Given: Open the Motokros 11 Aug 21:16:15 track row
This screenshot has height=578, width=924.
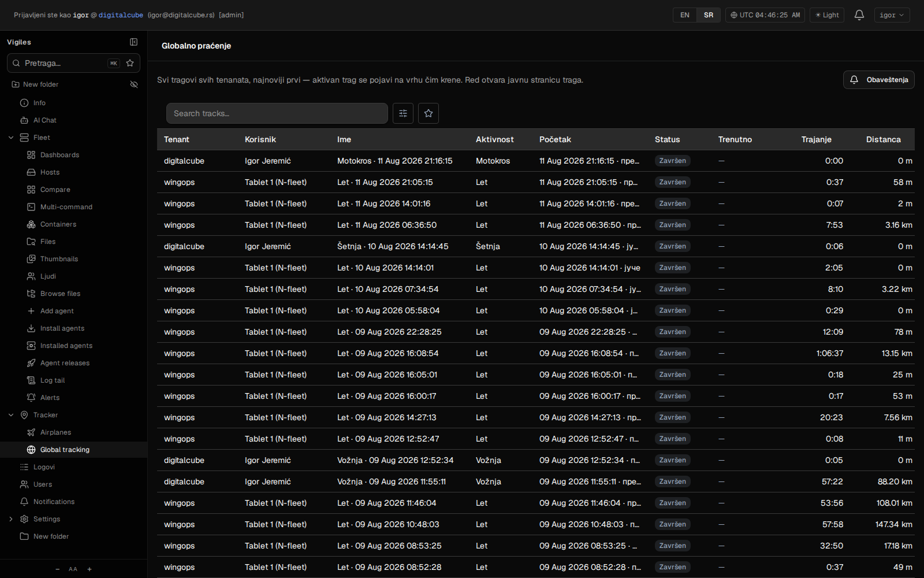Looking at the screenshot, I should click(536, 161).
